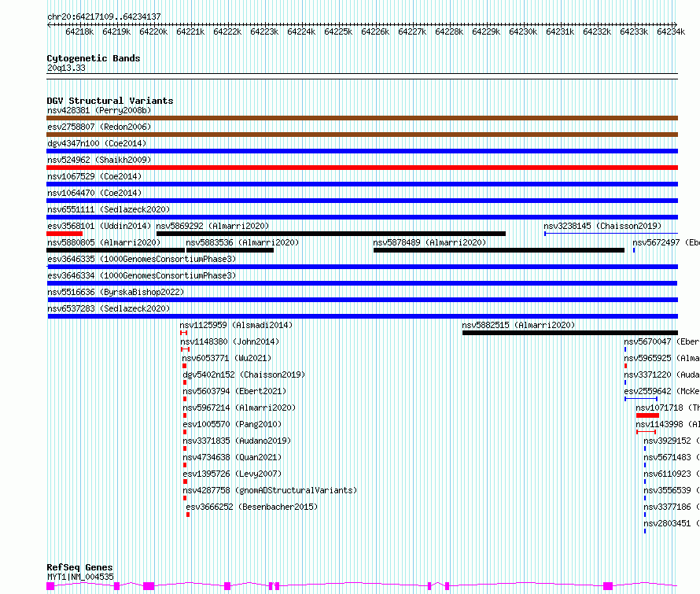The image size is (700, 594).
Task: Select the nsv1064470 (Coe2014) label
Action: [x=94, y=193]
